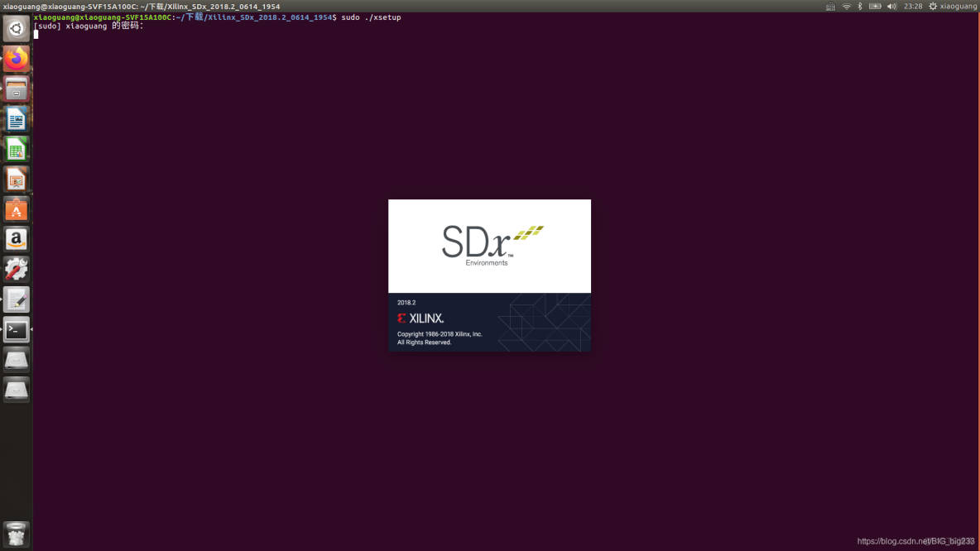Open the second mounted drive icon
Image resolution: width=980 pixels, height=551 pixels.
point(17,389)
